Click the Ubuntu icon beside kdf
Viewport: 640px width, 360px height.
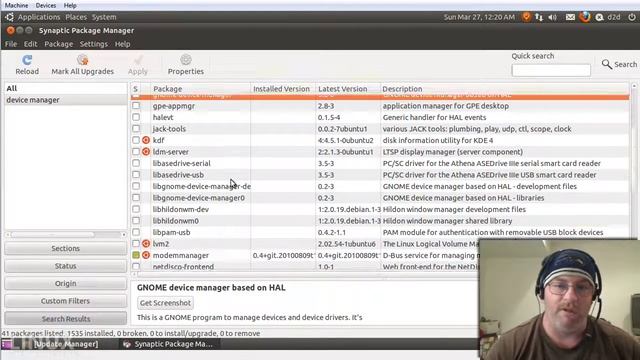[x=146, y=140]
